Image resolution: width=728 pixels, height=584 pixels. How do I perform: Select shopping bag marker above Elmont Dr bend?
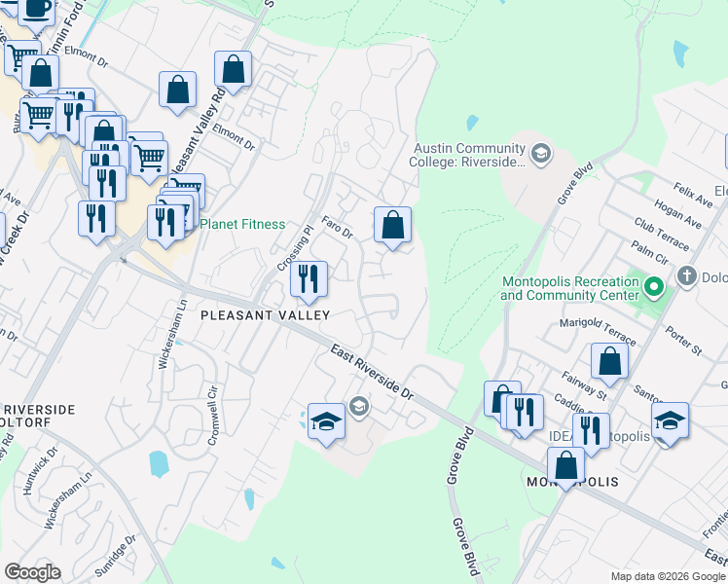click(177, 92)
